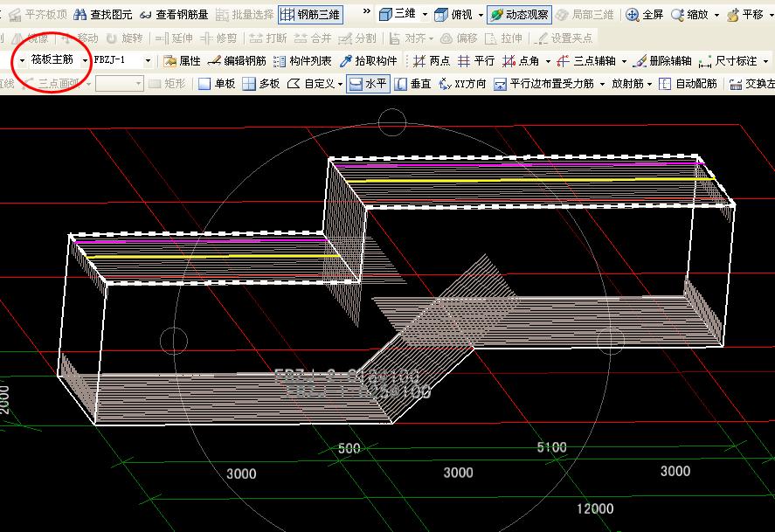This screenshot has width=775, height=532.
Task: Click the 查找图元 binoculars icon
Action: click(x=80, y=15)
